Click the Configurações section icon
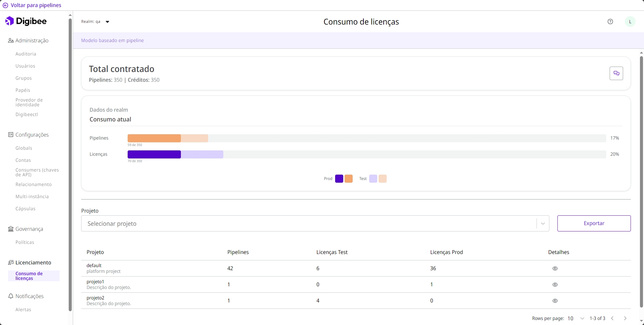644x325 pixels. (11, 135)
